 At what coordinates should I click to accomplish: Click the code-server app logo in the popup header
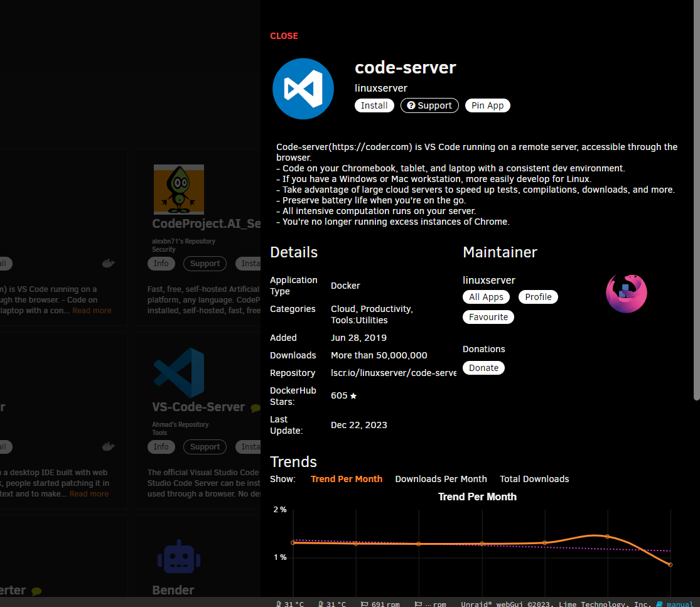click(303, 89)
